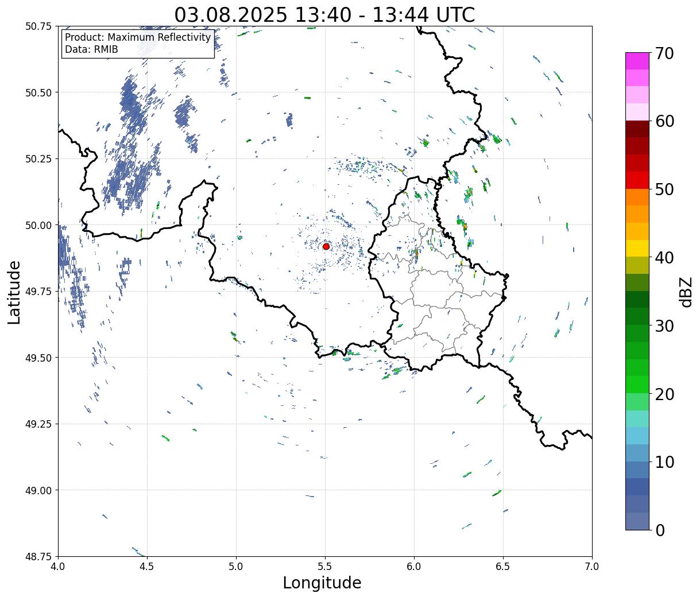Screen dimensions: 700x597
Task: Click the latitude tick label 49.50
Action: 38,358
